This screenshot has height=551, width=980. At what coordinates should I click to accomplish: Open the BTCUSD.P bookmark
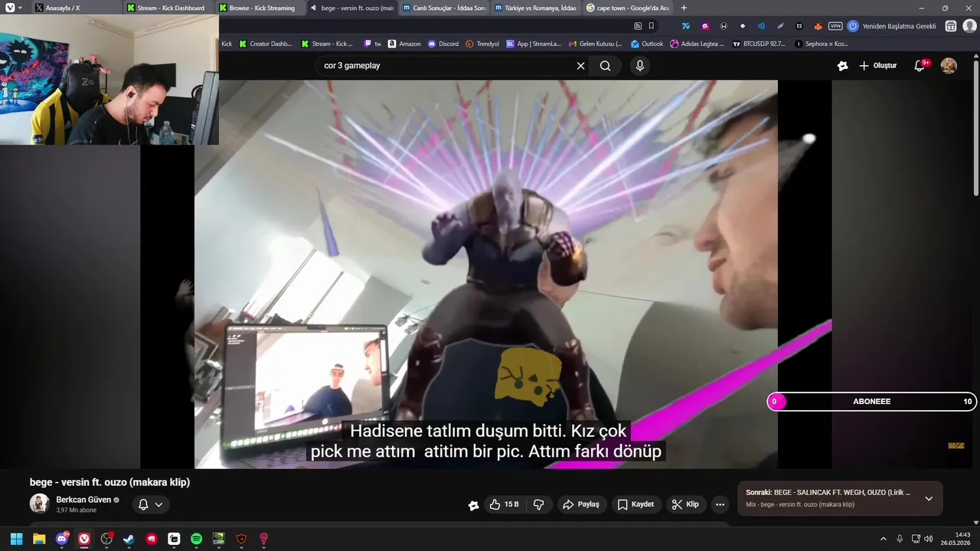758,44
